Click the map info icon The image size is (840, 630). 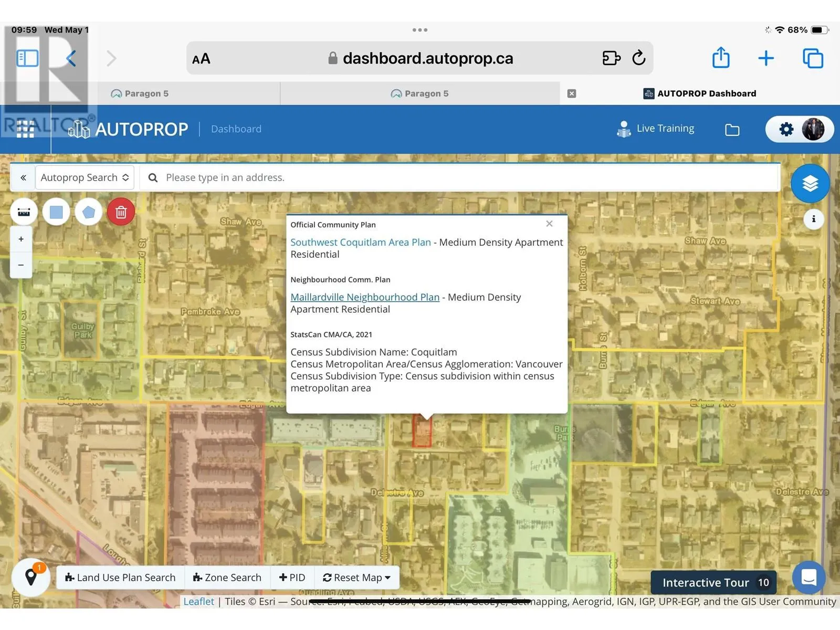click(x=813, y=219)
